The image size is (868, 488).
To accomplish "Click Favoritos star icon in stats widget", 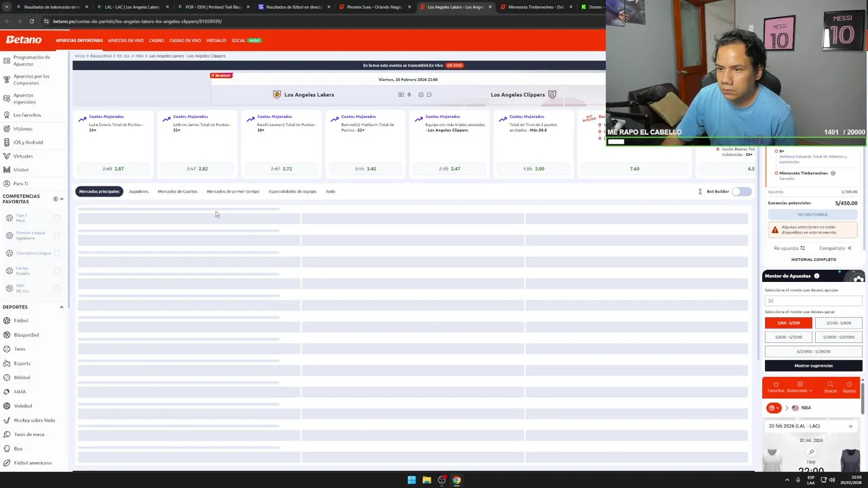I will (x=776, y=387).
